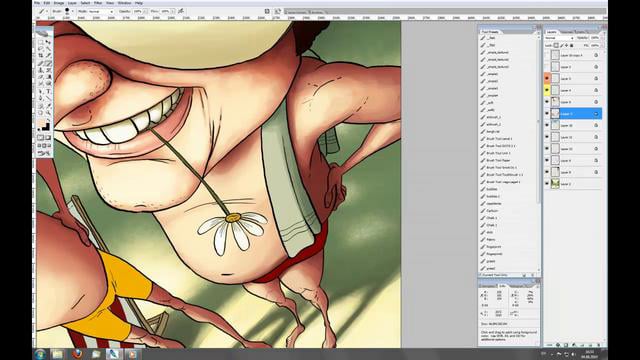Click the background color swatch
The image size is (640, 360).
tap(47, 127)
